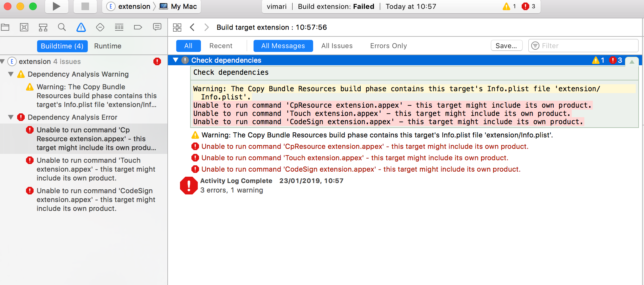Screen dimensions: 644x285
Task: Open the Report navigator
Action: coord(157,27)
